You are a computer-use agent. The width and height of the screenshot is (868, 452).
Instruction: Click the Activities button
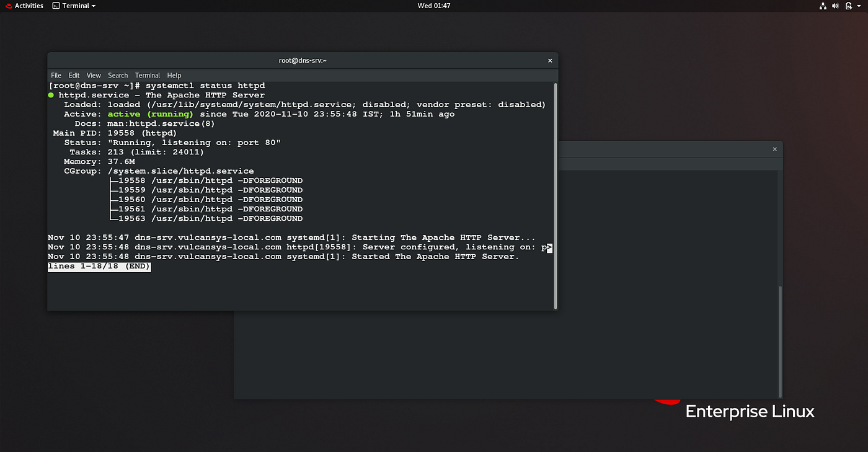coord(24,6)
